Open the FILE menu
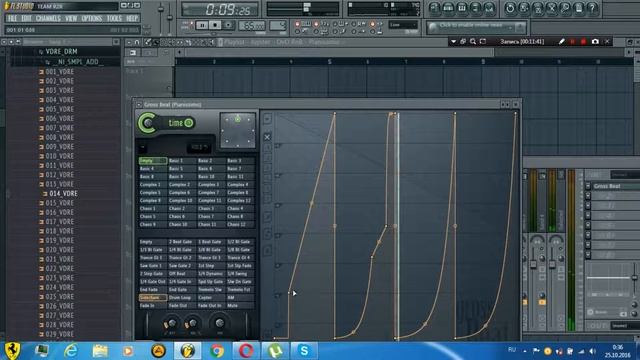 click(x=12, y=18)
